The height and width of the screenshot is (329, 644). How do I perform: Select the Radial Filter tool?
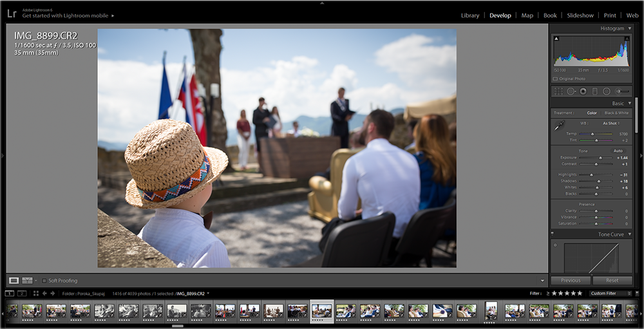(606, 91)
